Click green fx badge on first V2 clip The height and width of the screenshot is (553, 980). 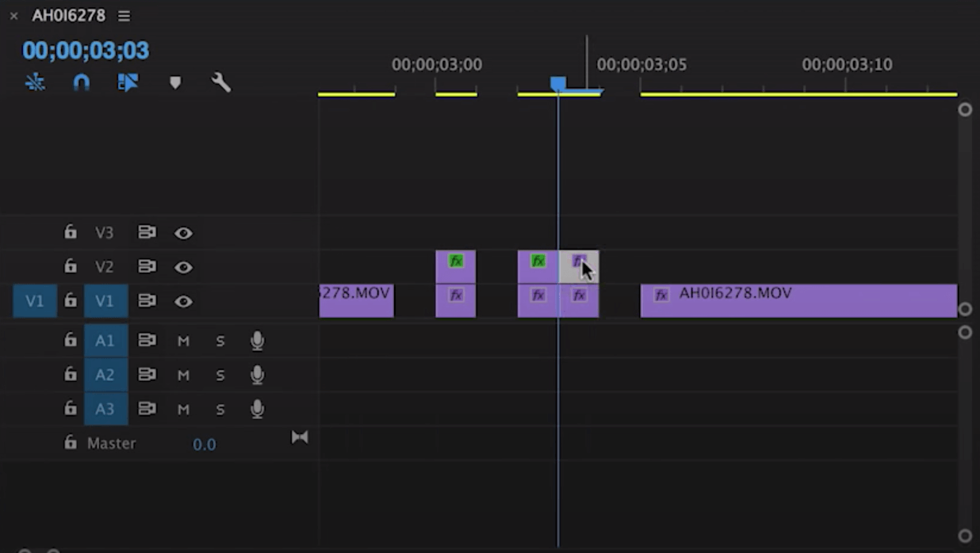[x=456, y=261]
